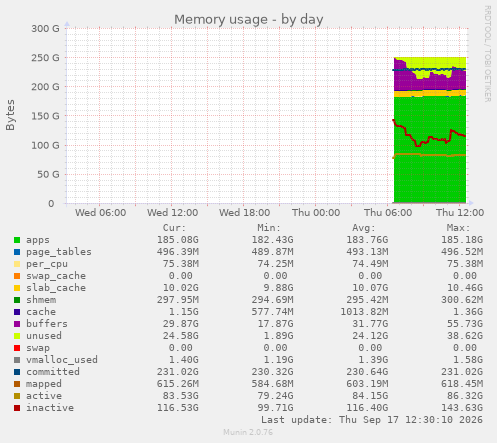The height and width of the screenshot is (443, 497).
Task: Click the 'page_tables' legend label
Action: click(x=59, y=252)
